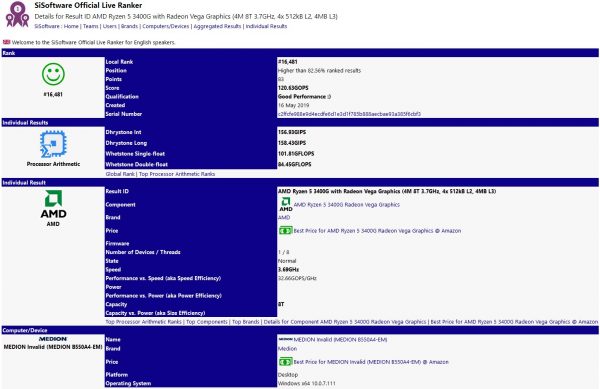This screenshot has width=600, height=389.
Task: Open the Global Rank link
Action: coord(120,174)
